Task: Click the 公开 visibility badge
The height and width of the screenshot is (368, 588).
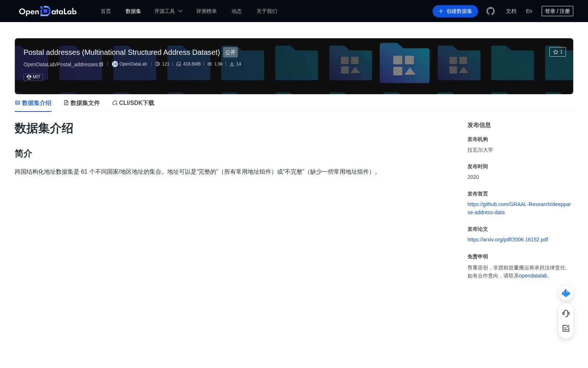Action: point(230,52)
